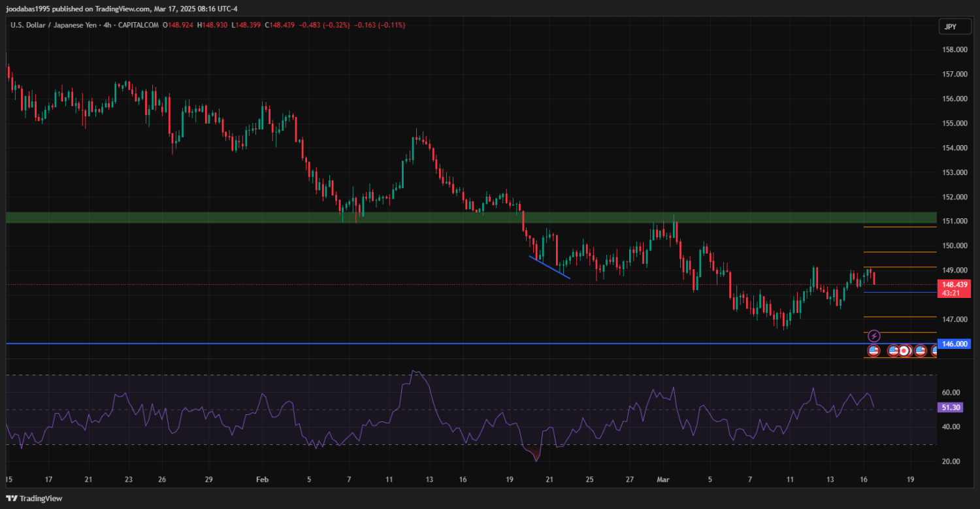Select the topmost orange horizontal level line
980x509 pixels.
899,227
